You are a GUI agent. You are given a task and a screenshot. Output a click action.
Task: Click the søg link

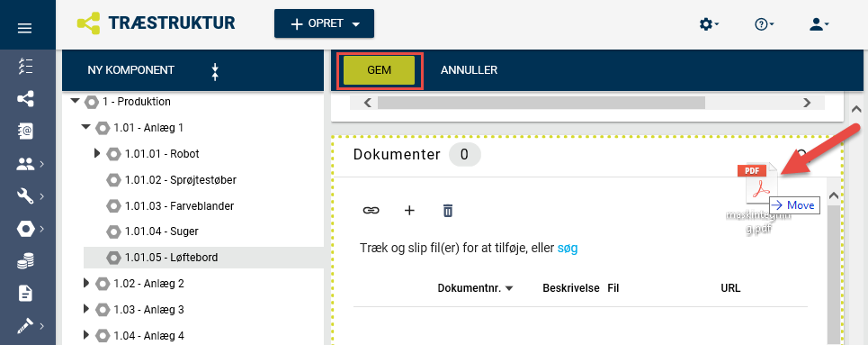pyautogui.click(x=568, y=249)
